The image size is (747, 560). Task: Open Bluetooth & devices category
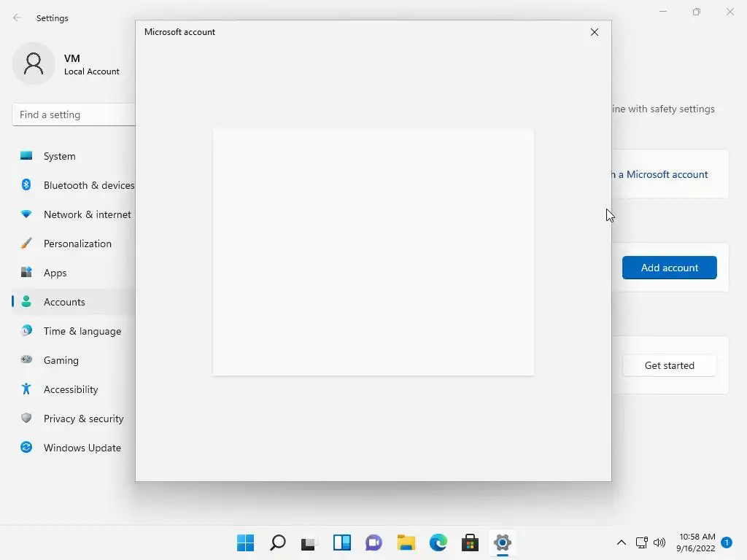click(x=74, y=185)
